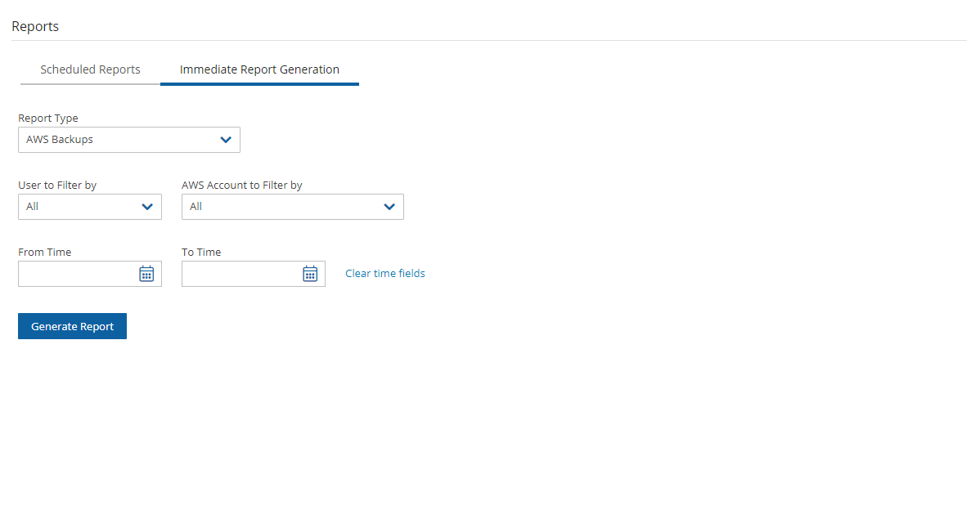Viewport: 980px width, 519px height.
Task: Click the From Time field label
Action: pyautogui.click(x=45, y=253)
